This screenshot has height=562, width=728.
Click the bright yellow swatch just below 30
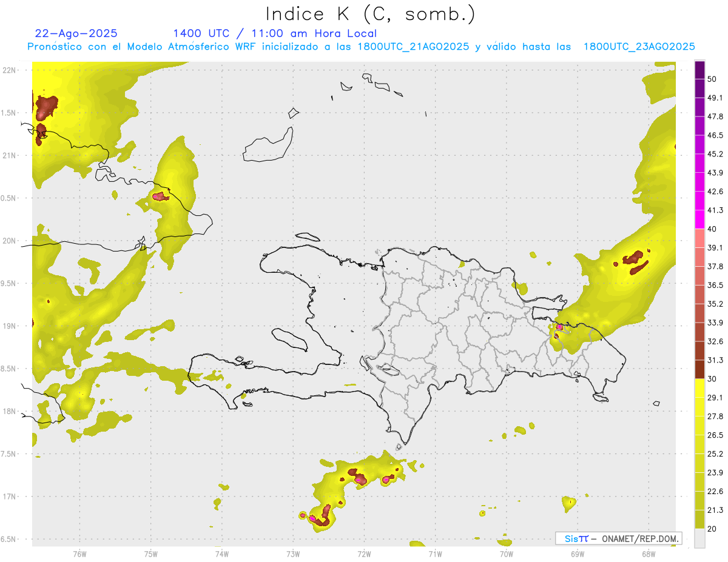(x=700, y=388)
